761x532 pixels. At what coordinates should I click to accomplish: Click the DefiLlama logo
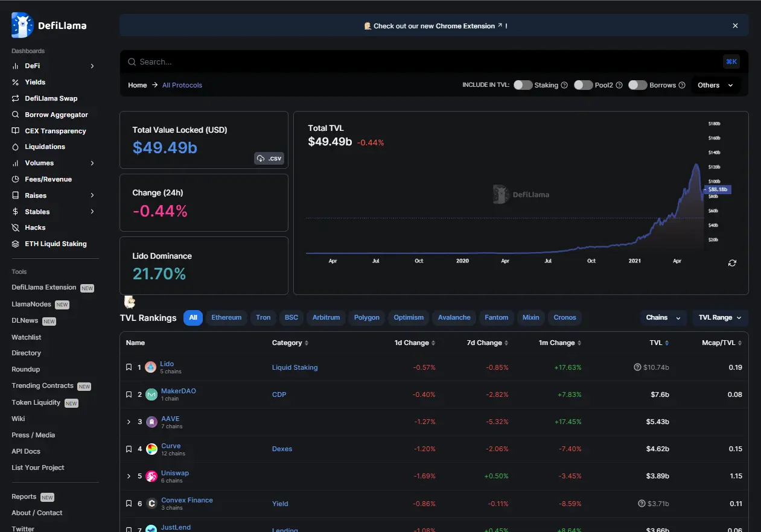[49, 25]
